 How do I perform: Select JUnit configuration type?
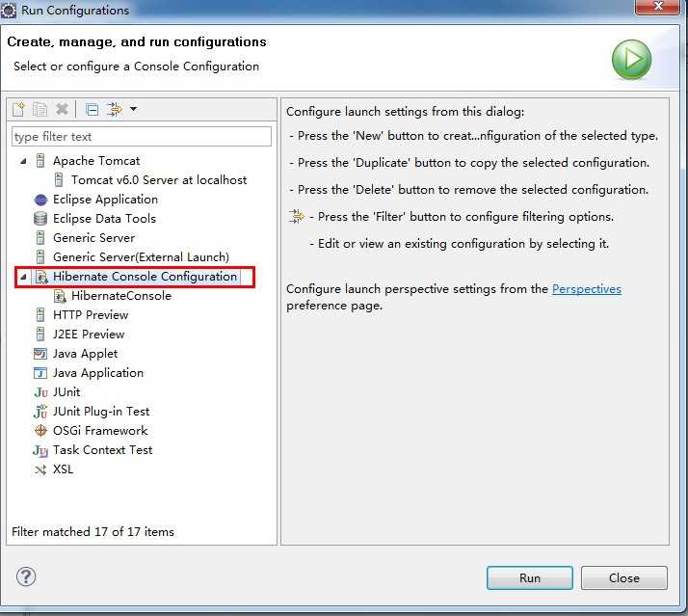tap(66, 392)
